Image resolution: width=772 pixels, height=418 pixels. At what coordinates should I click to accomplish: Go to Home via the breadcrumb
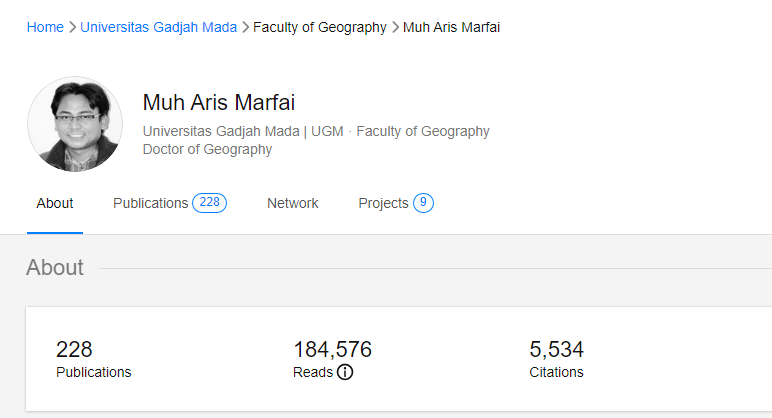[45, 27]
